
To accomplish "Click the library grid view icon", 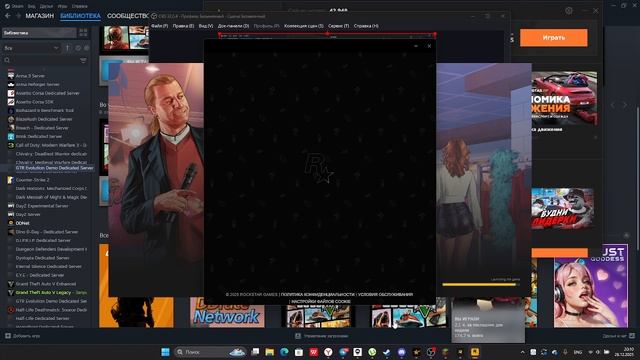I will (83, 33).
